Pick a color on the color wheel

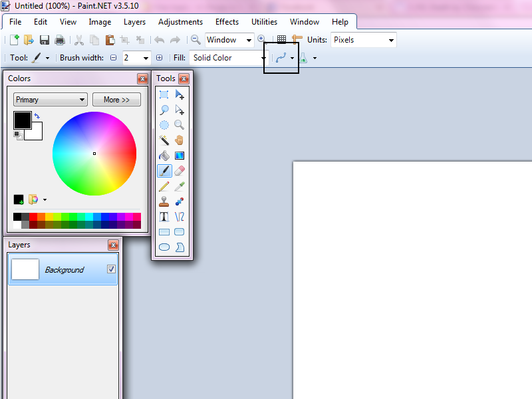pos(94,154)
